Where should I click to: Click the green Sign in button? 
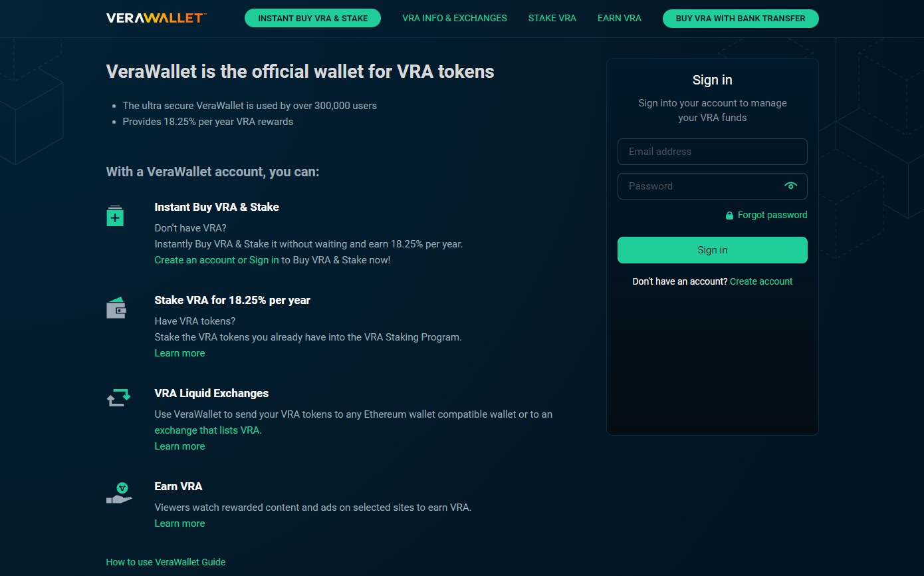[x=713, y=250]
